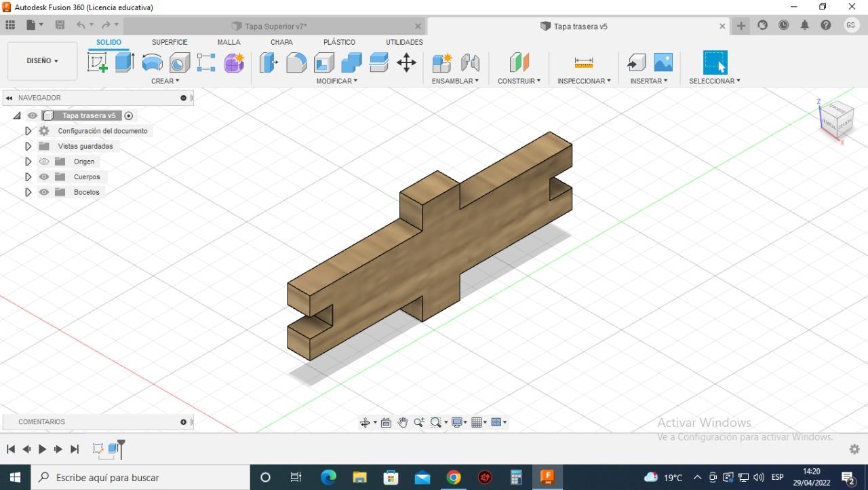The image size is (868, 490).
Task: Click the ViewCube orientation cube
Action: click(x=836, y=119)
